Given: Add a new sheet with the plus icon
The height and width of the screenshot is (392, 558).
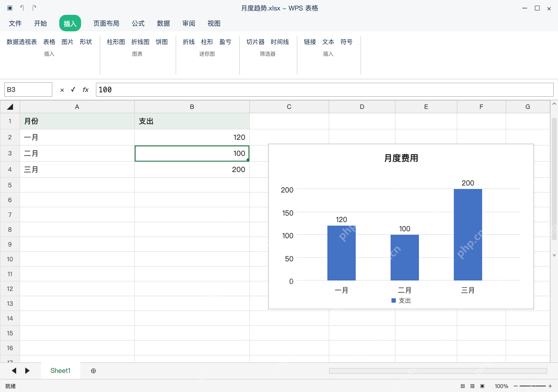Looking at the screenshot, I should click(x=93, y=371).
